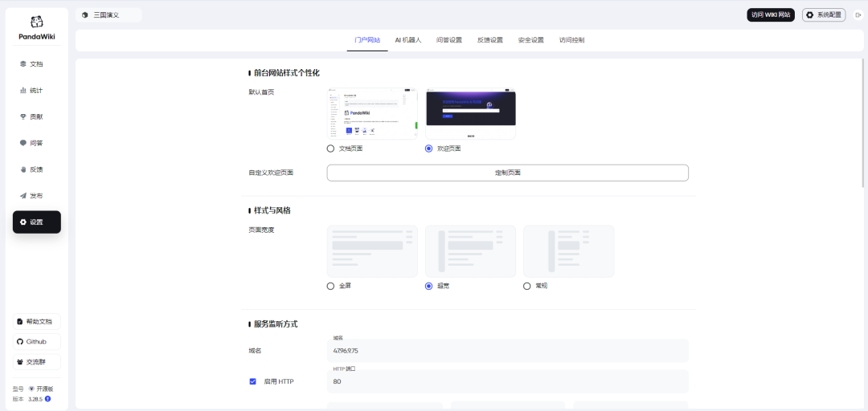The image size is (868, 411).
Task: Open the 三国演义 knowledge base switcher
Action: point(108,15)
